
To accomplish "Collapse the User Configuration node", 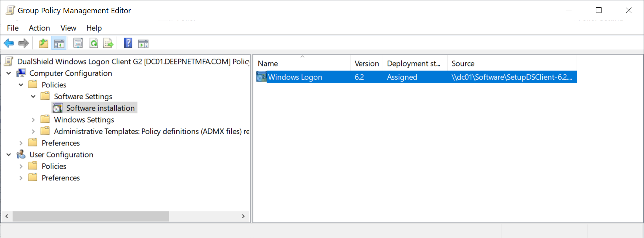I will coord(9,155).
